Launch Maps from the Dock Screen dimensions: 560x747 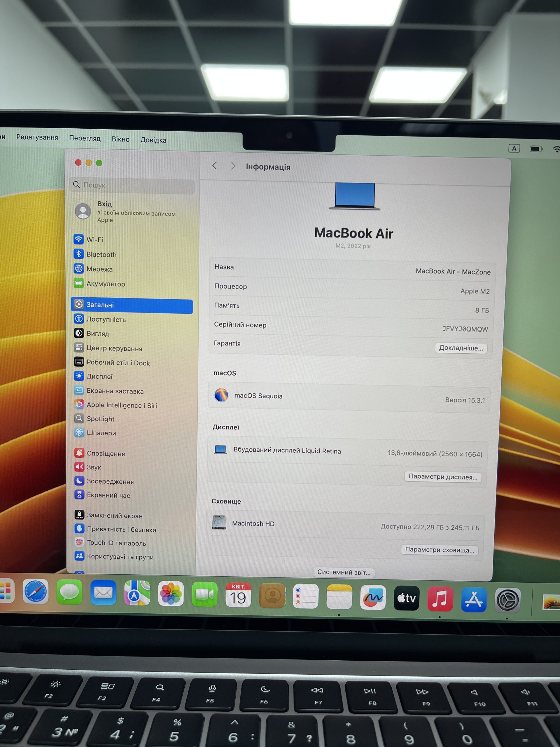click(137, 594)
